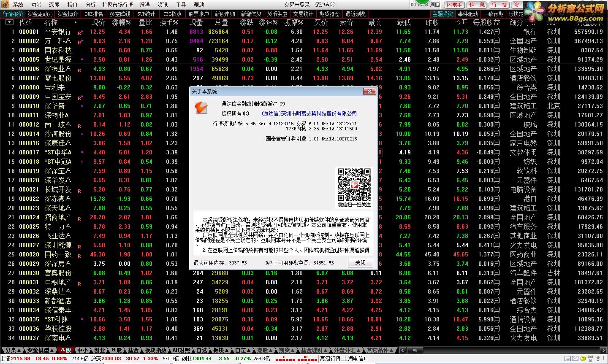The height and width of the screenshot is (364, 608).
Task: Open the 系统 menu
Action: coord(18,5)
